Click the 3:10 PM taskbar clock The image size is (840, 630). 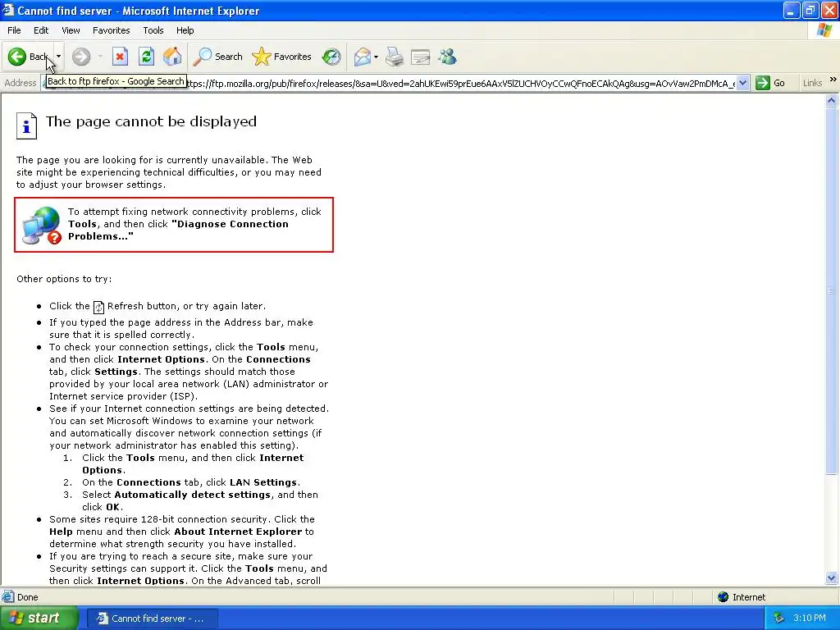point(810,619)
